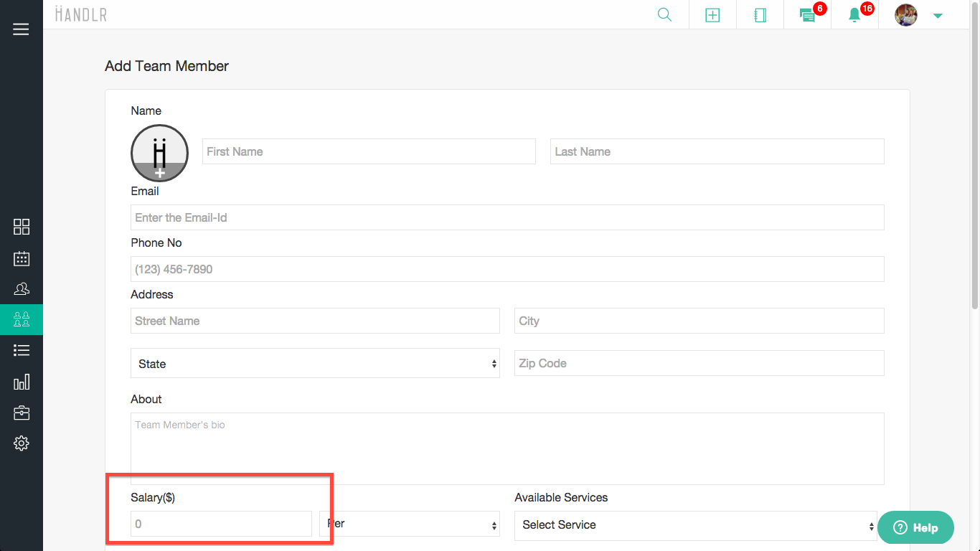Open the hamburger menu in sidebar
The image size is (980, 551).
21,29
